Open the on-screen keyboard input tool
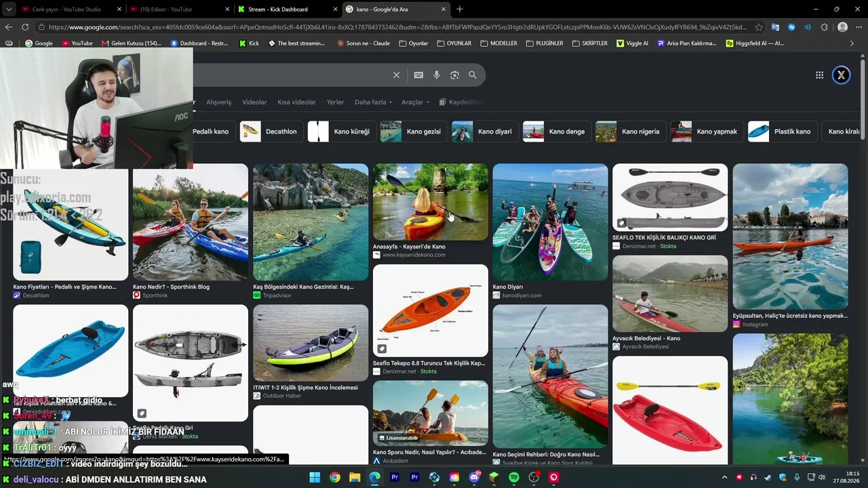 pos(418,75)
